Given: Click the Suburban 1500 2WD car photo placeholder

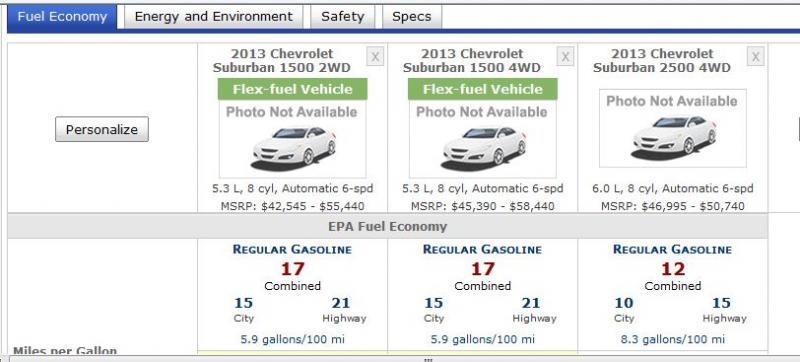Looking at the screenshot, I should (292, 139).
